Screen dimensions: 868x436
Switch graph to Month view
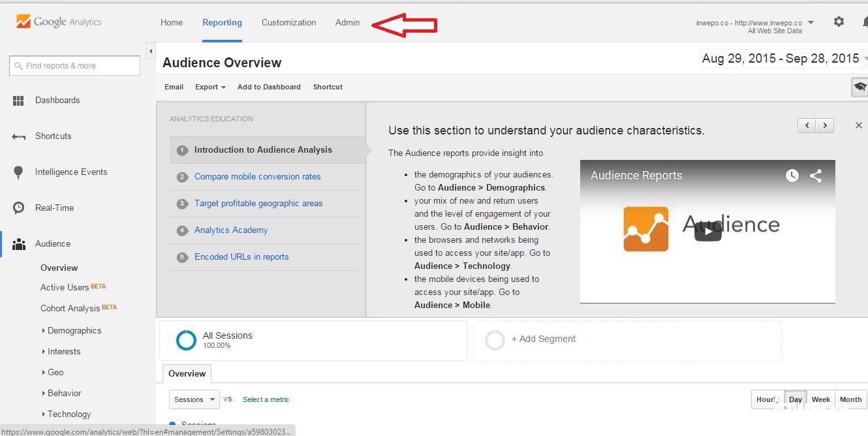(850, 399)
